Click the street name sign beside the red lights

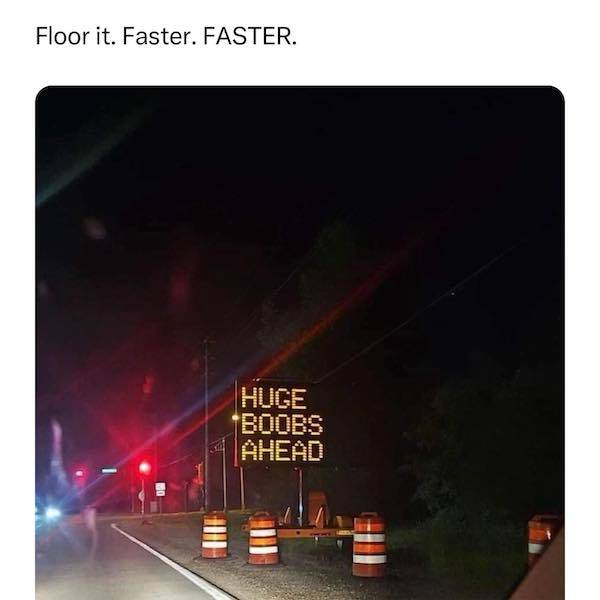(109, 470)
